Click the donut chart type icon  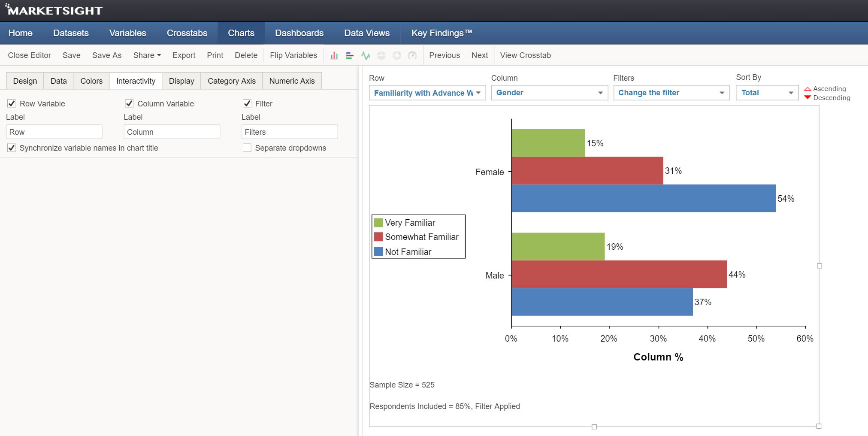click(396, 55)
